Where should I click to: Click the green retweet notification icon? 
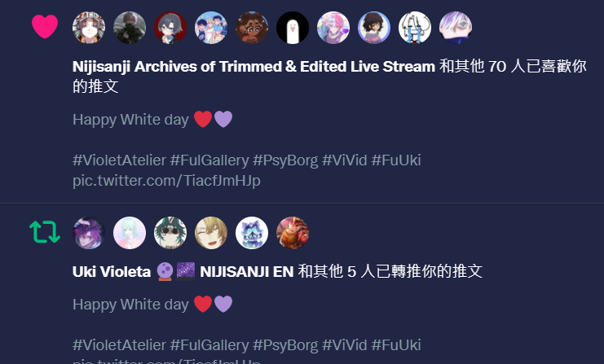[45, 232]
